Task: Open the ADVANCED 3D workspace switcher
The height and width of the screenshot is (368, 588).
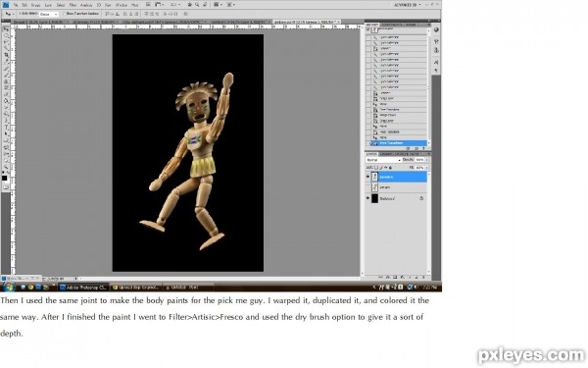Action: point(407,5)
